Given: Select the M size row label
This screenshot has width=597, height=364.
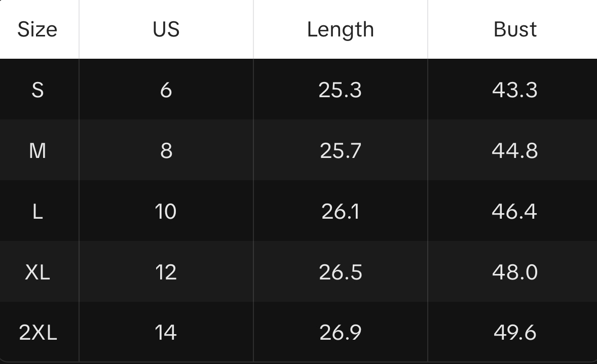Looking at the screenshot, I should [x=38, y=151].
